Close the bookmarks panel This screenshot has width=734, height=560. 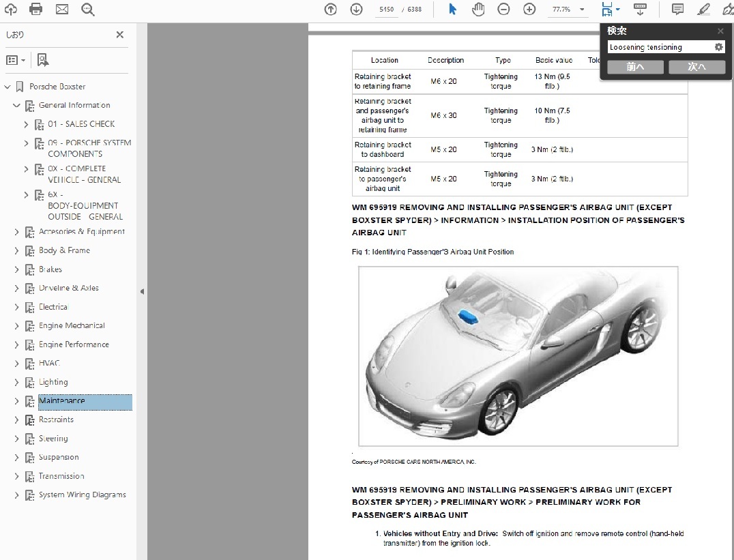[120, 35]
